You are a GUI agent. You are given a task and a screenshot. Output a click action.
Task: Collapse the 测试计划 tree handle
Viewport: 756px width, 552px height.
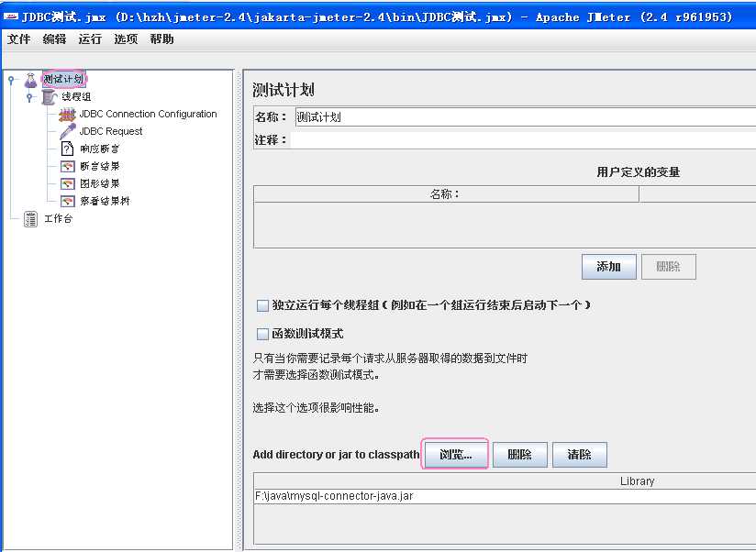pos(11,80)
